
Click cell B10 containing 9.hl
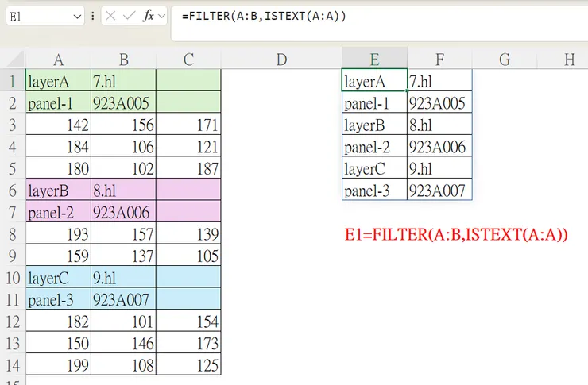pyautogui.click(x=123, y=278)
